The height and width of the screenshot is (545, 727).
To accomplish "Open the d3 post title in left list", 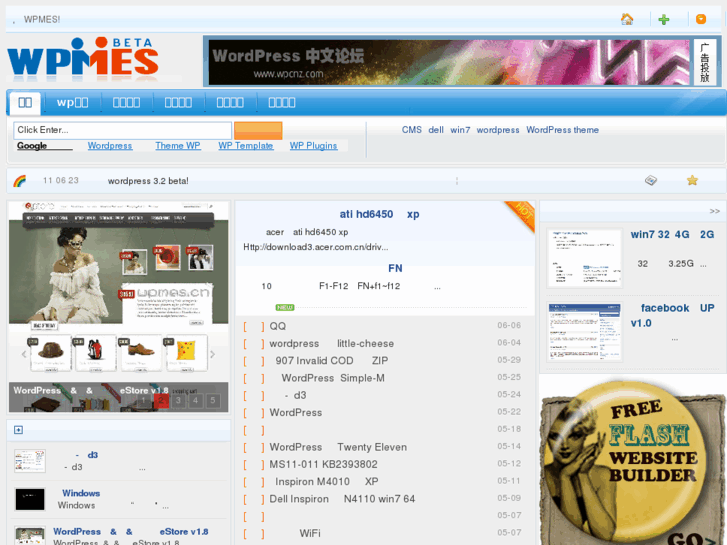I will tap(86, 455).
